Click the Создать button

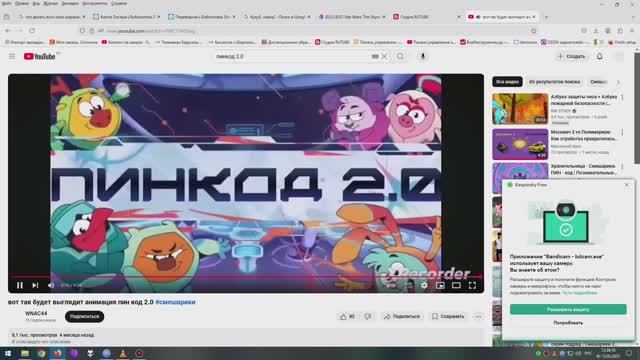click(x=571, y=56)
